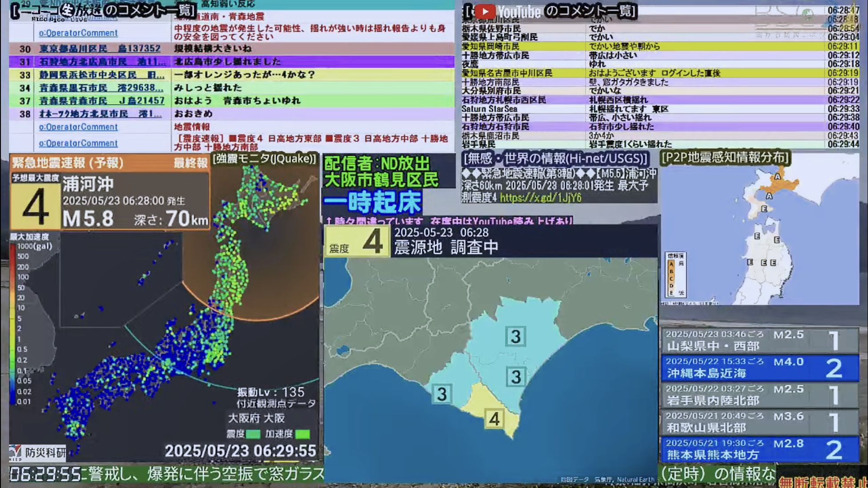This screenshot has height=488, width=868.
Task: Click the 振動Lv : 135 reading
Action: click(271, 392)
